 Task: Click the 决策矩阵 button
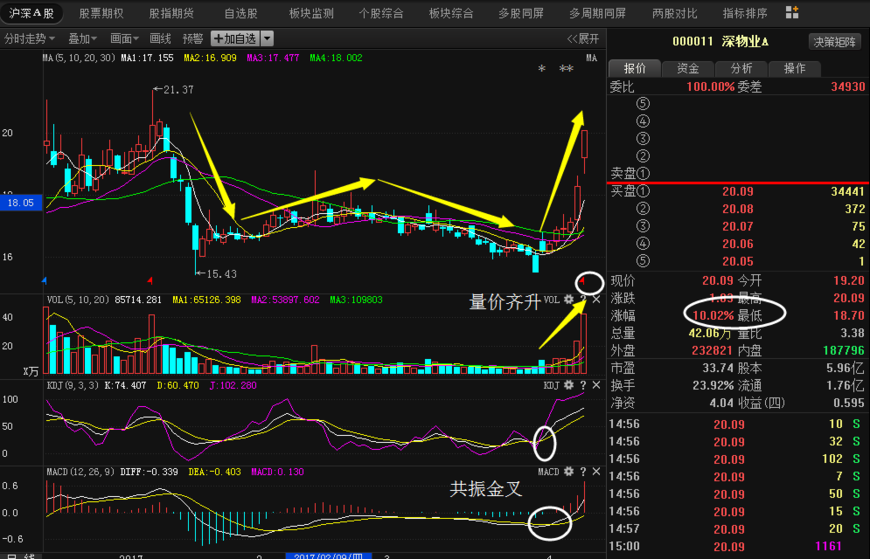(x=834, y=42)
